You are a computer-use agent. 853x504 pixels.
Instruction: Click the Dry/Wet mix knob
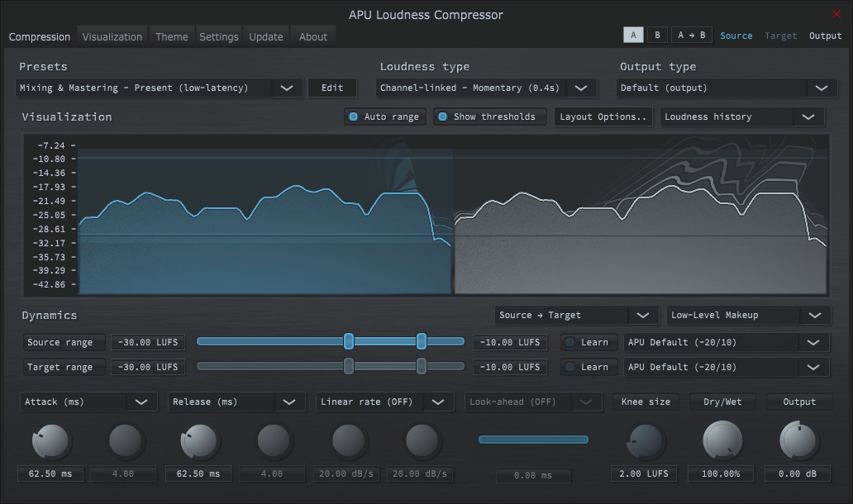pyautogui.click(x=721, y=440)
